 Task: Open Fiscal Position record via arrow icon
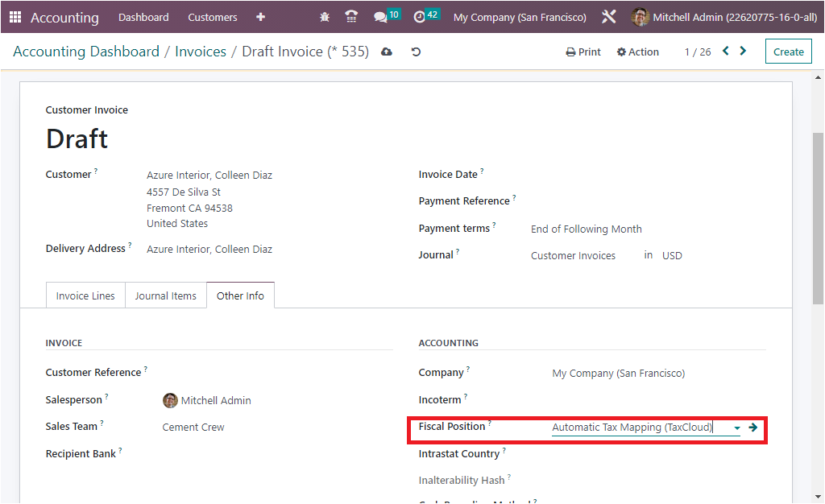pyautogui.click(x=753, y=428)
